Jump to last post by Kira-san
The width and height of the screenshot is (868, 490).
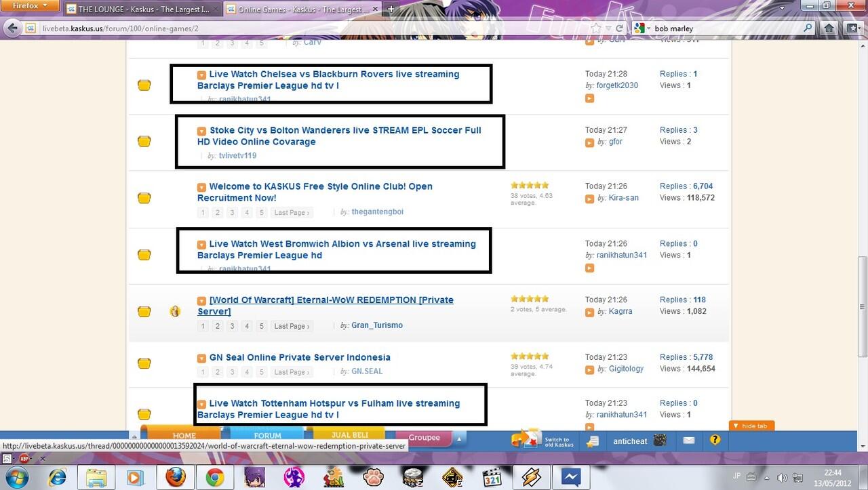click(x=589, y=199)
